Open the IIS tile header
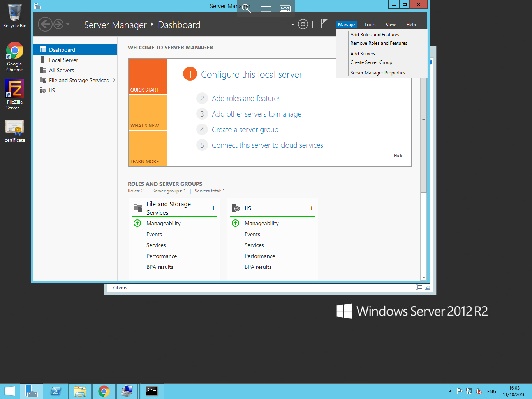532x399 pixels. click(272, 208)
